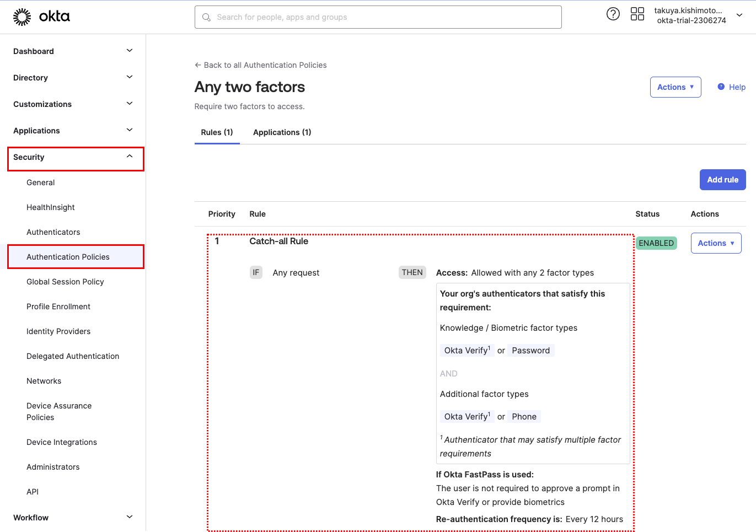Screen dimensions: 756x532
Task: Click the Add rule button
Action: pyautogui.click(x=722, y=180)
